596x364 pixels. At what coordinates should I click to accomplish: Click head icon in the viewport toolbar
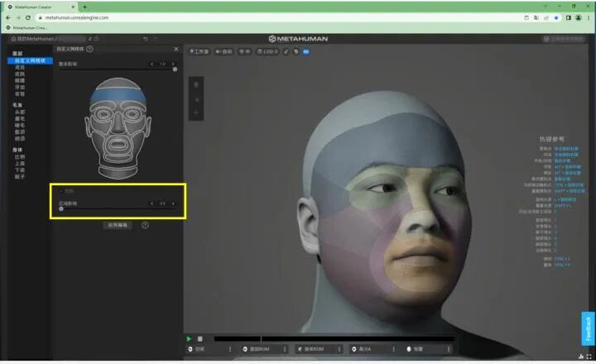296,51
